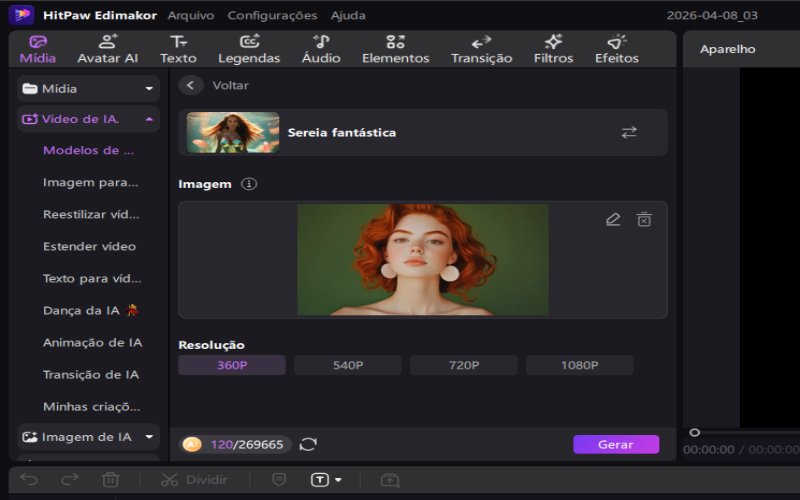Screen dimensions: 800x500
Task: Open the Legendas tab
Action: 249,49
